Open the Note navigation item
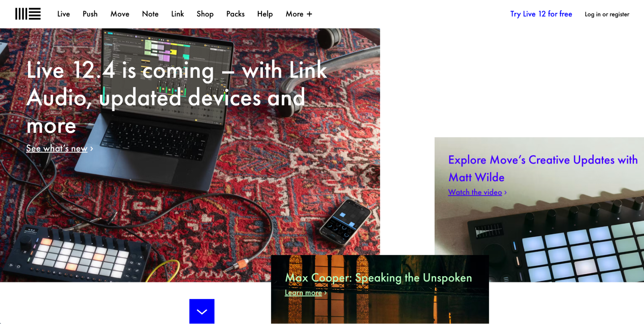The image size is (644, 324). 150,14
